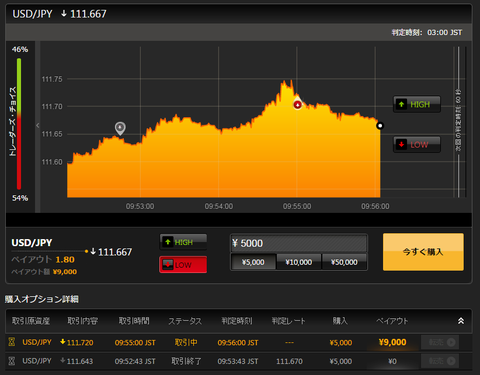Toggle HIGH option in order panel

(183, 242)
